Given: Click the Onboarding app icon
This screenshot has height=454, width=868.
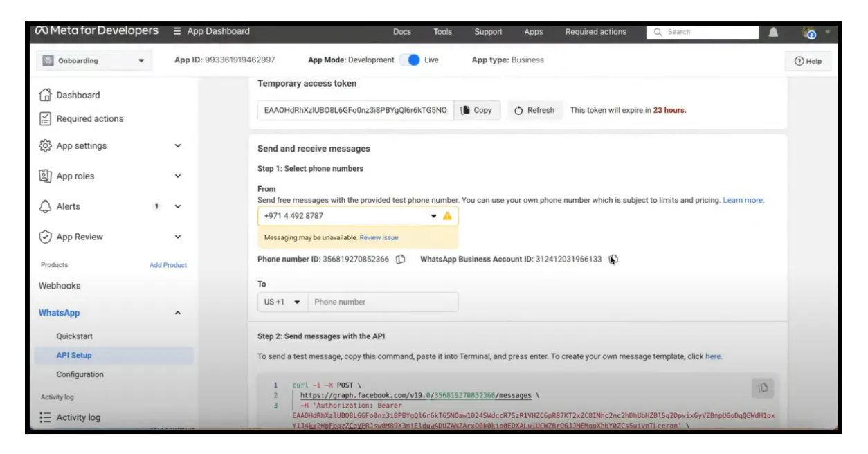Looking at the screenshot, I should coord(48,60).
